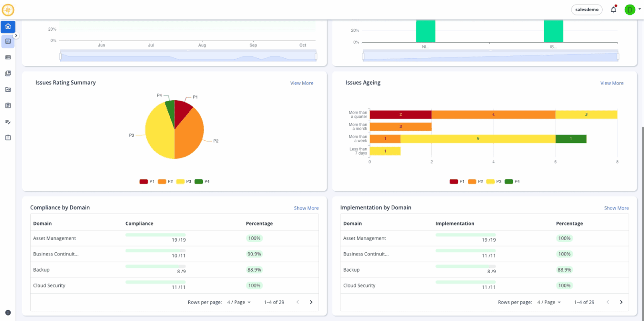Viewport: 644px width, 321px height.
Task: Click the info icon at sidebar bottom
Action: 8,312
